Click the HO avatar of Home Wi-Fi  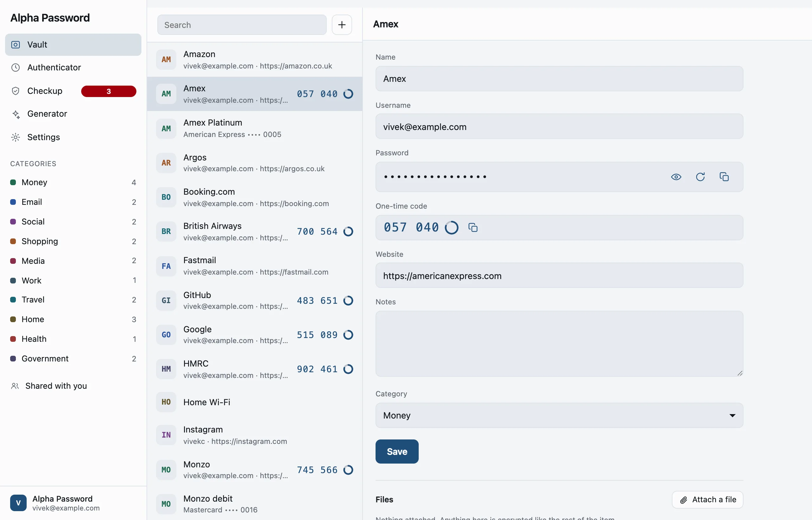click(166, 402)
